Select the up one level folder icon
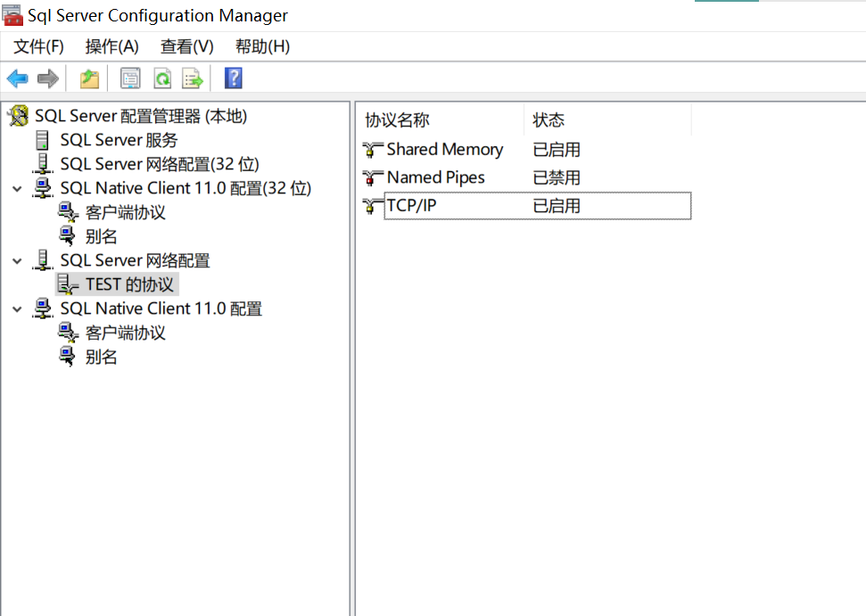Viewport: 866px width, 616px height. 88,78
